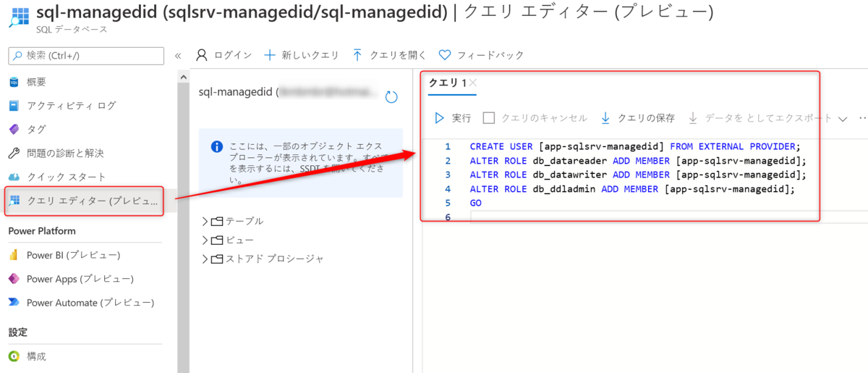
Task: Click the yellow Power BI icon
Action: pyautogui.click(x=14, y=255)
